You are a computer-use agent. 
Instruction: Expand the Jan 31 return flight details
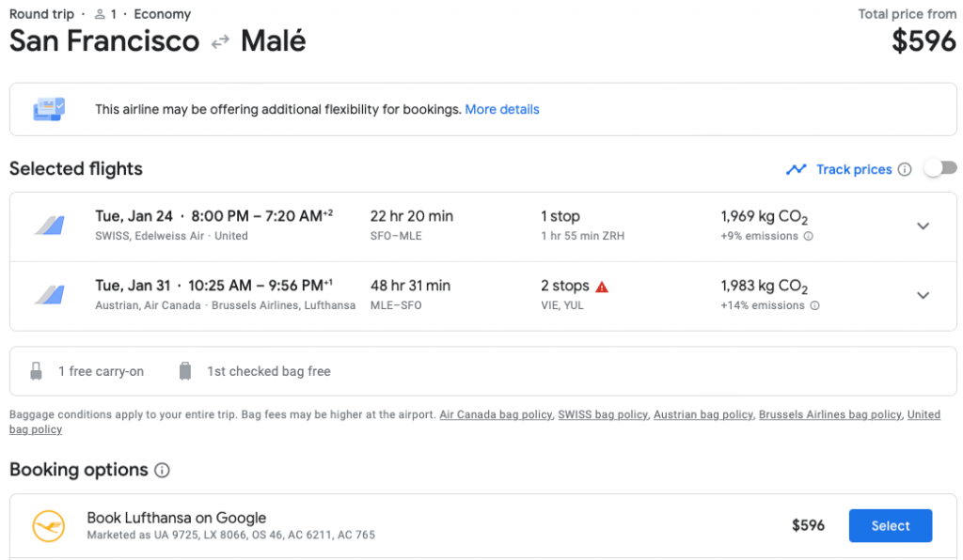(923, 296)
